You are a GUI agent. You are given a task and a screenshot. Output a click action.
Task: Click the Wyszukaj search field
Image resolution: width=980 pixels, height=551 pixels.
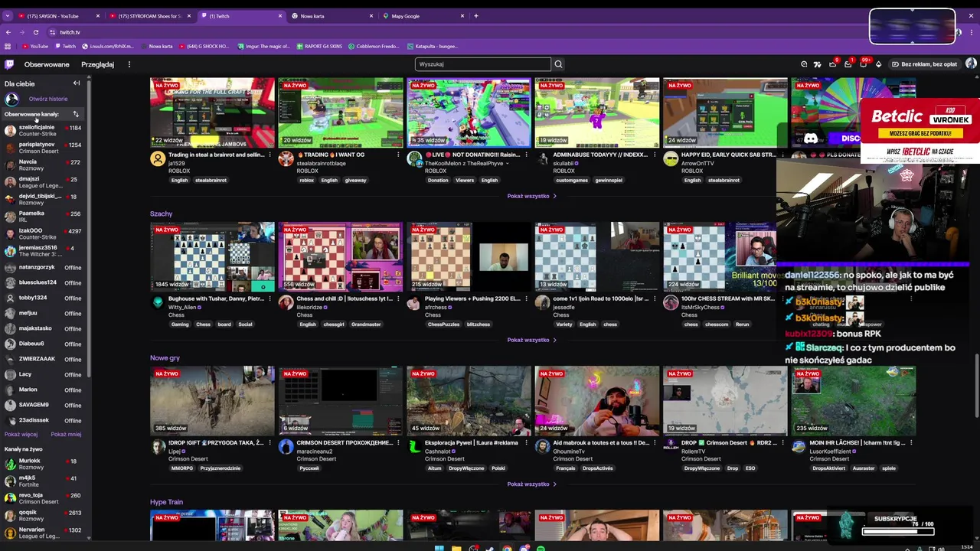pos(482,64)
